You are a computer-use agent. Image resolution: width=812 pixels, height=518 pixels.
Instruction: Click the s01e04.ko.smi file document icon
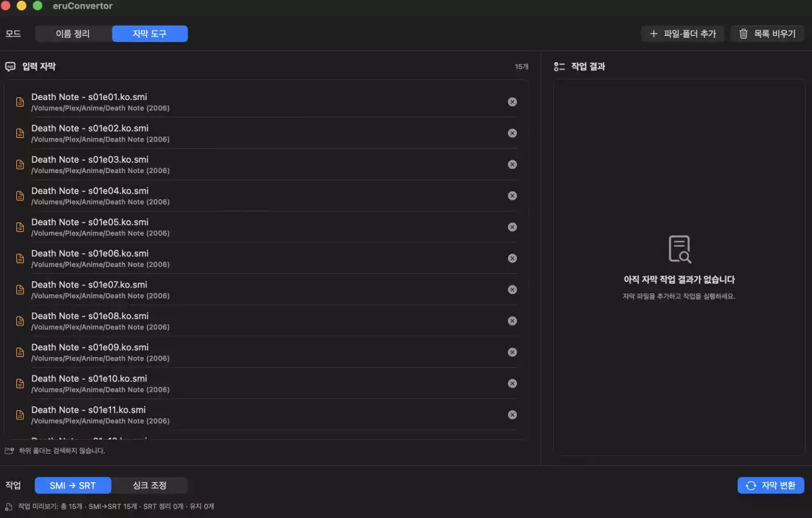point(20,196)
